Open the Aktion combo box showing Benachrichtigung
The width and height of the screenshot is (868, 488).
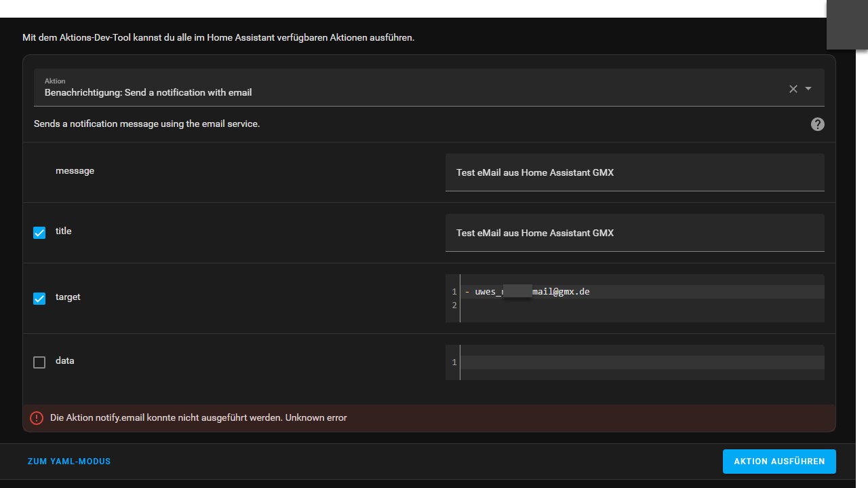point(407,88)
